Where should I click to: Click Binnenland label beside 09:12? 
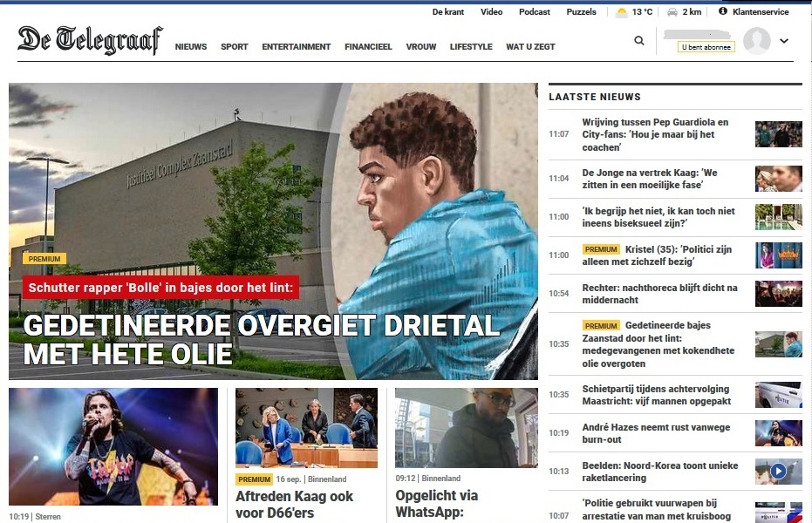[441, 478]
